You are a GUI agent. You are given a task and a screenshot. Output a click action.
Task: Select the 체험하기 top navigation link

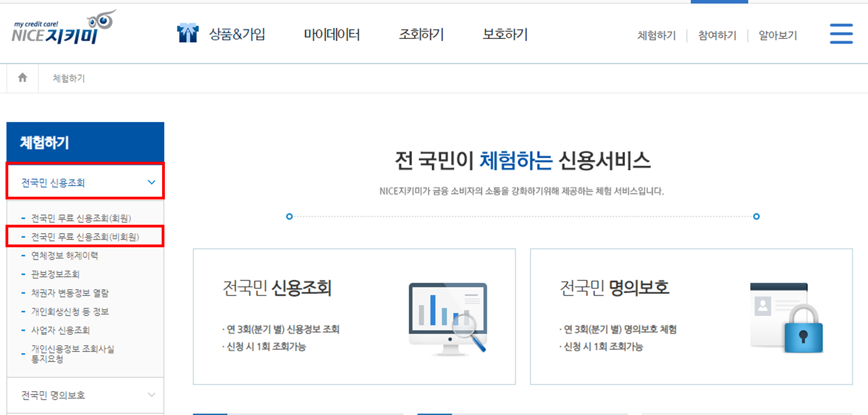(656, 35)
